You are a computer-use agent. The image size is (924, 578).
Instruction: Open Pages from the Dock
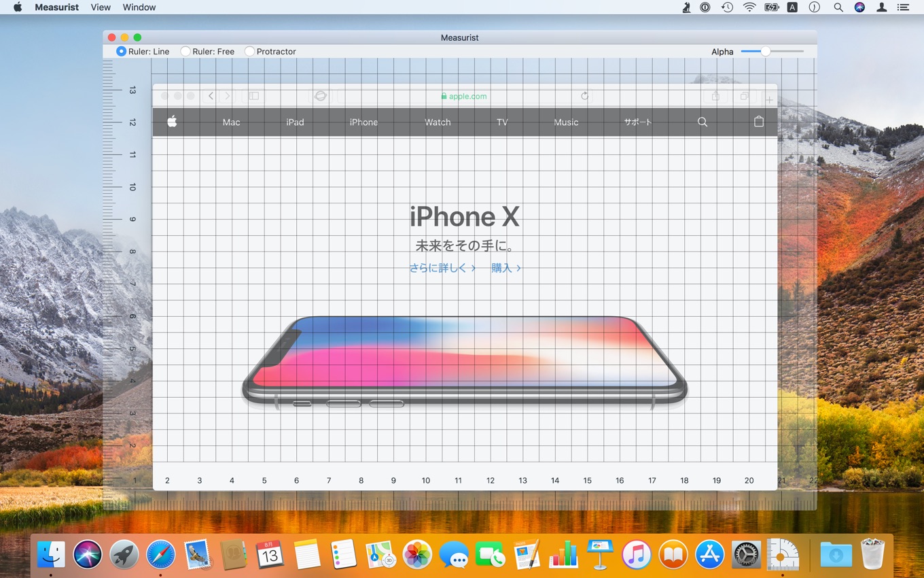(527, 555)
